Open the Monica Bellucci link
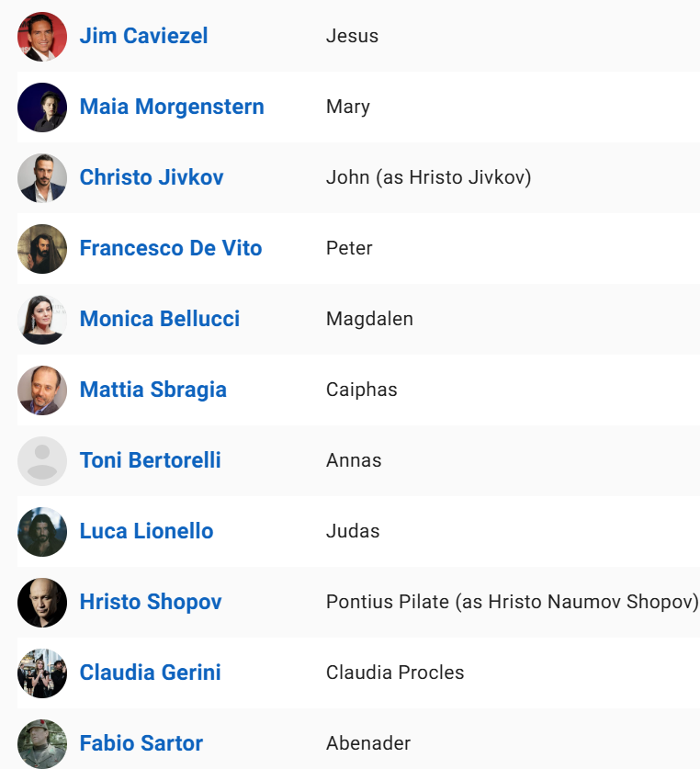700x769 pixels. point(160,320)
